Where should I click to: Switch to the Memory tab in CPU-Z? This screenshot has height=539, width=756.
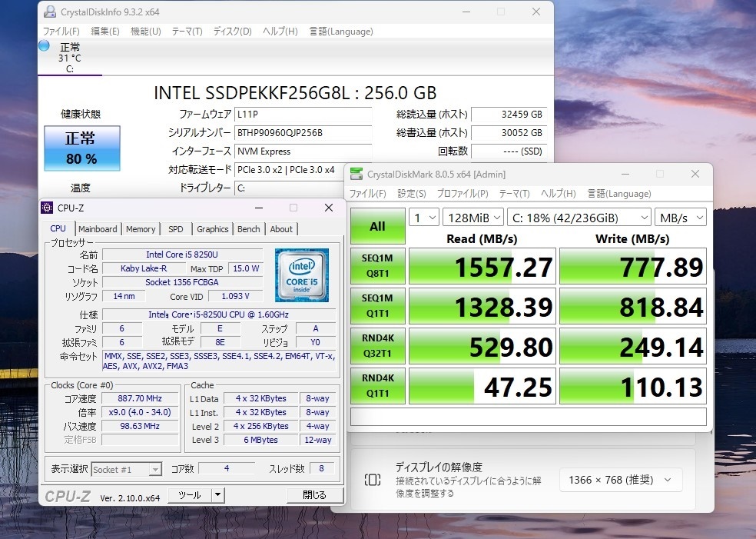(x=141, y=229)
